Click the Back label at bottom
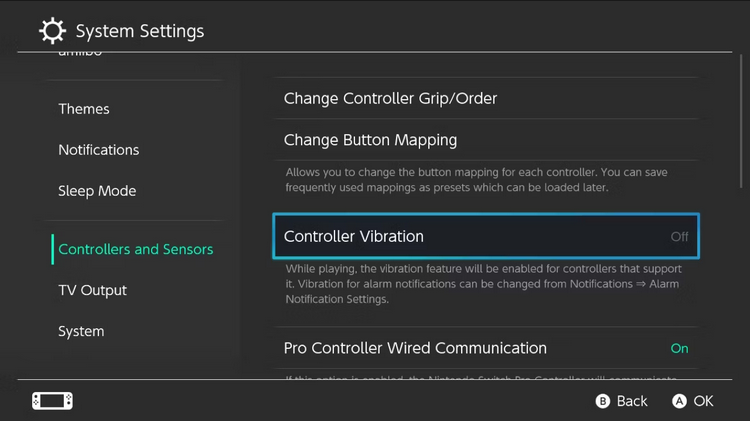The height and width of the screenshot is (421, 750). (x=632, y=401)
